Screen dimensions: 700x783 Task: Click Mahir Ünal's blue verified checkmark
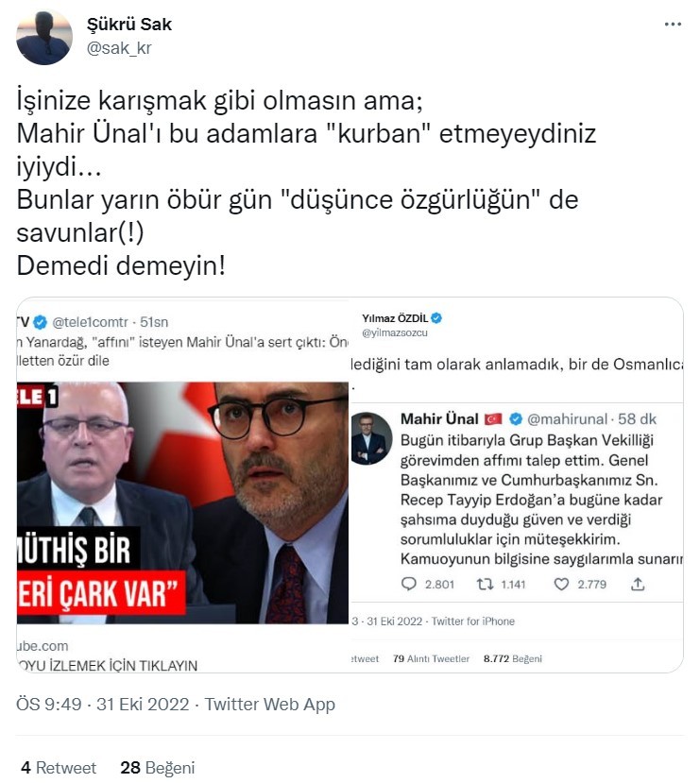click(515, 419)
